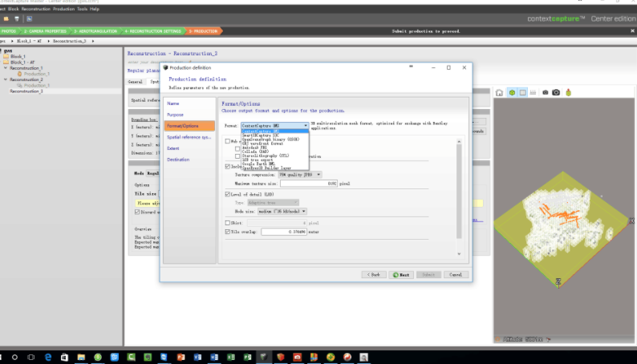Select Autodesk FBX from format list
637x364 pixels.
pos(254,148)
